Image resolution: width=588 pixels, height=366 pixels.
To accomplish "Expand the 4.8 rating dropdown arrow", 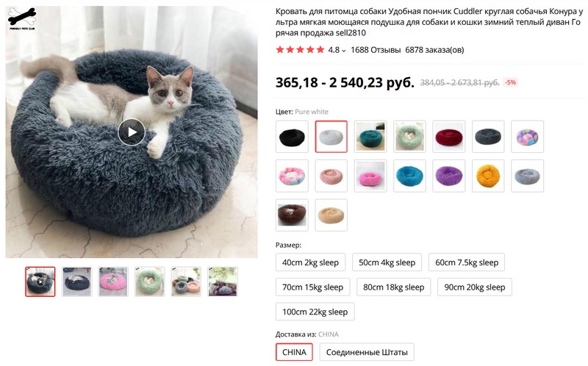I will pyautogui.click(x=344, y=51).
